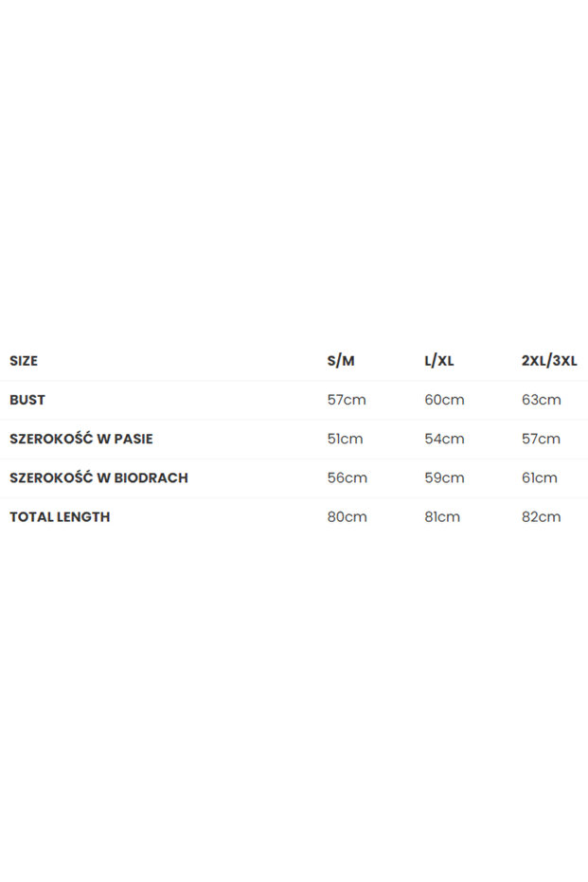This screenshot has width=588, height=882.
Task: Click the 81cm total length value
Action: click(x=442, y=516)
